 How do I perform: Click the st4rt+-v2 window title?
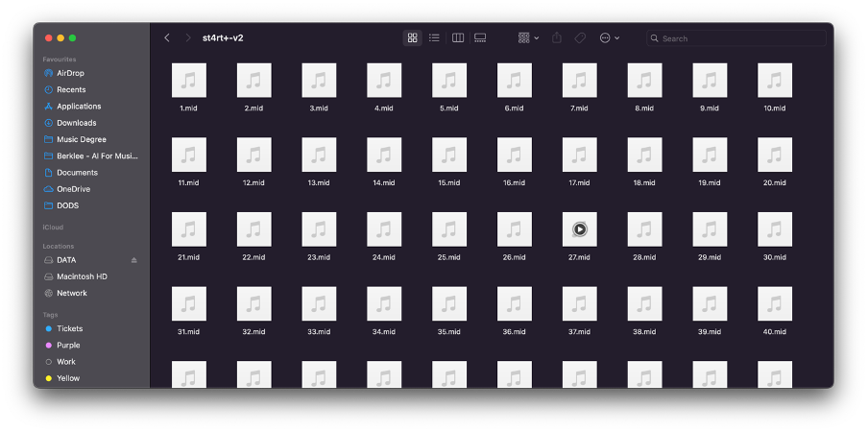pos(223,38)
